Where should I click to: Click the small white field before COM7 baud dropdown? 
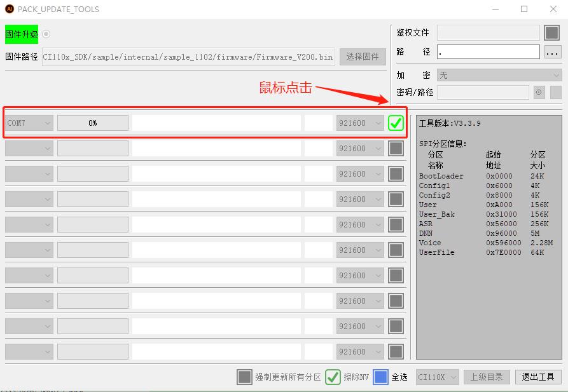(x=319, y=123)
